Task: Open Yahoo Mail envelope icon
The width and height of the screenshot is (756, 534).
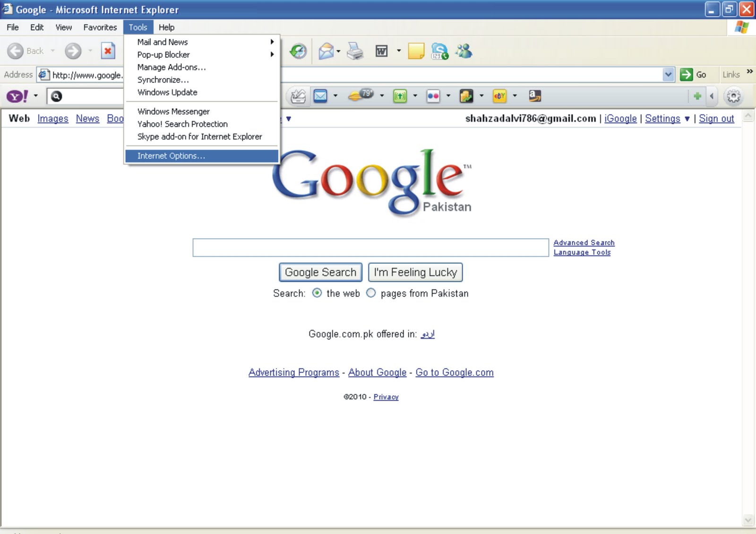Action: point(320,96)
